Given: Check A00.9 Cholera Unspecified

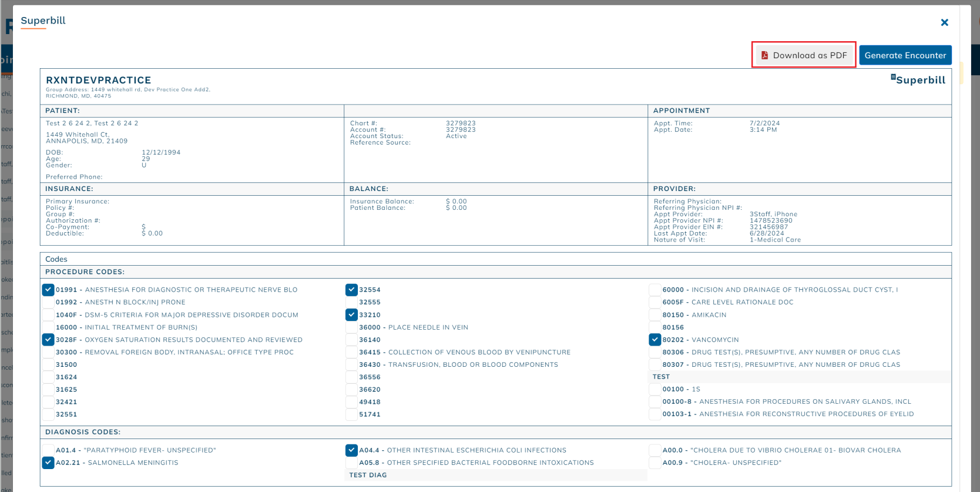Looking at the screenshot, I should (x=655, y=463).
